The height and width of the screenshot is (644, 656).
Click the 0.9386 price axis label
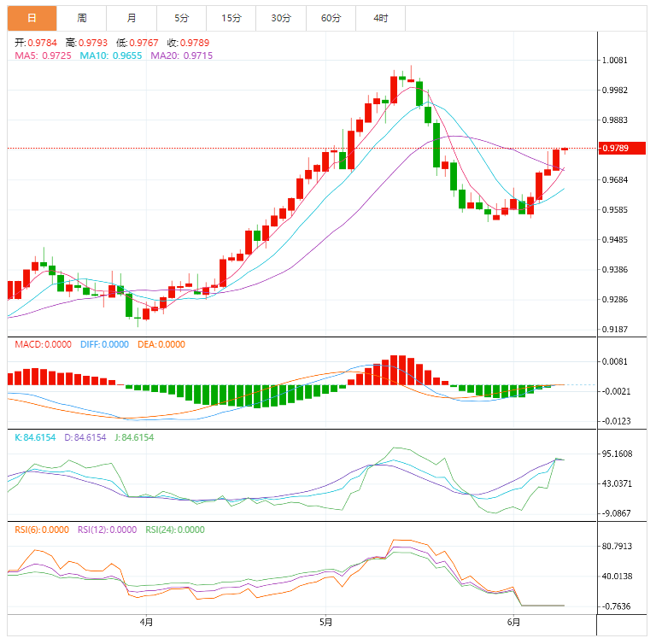(615, 270)
